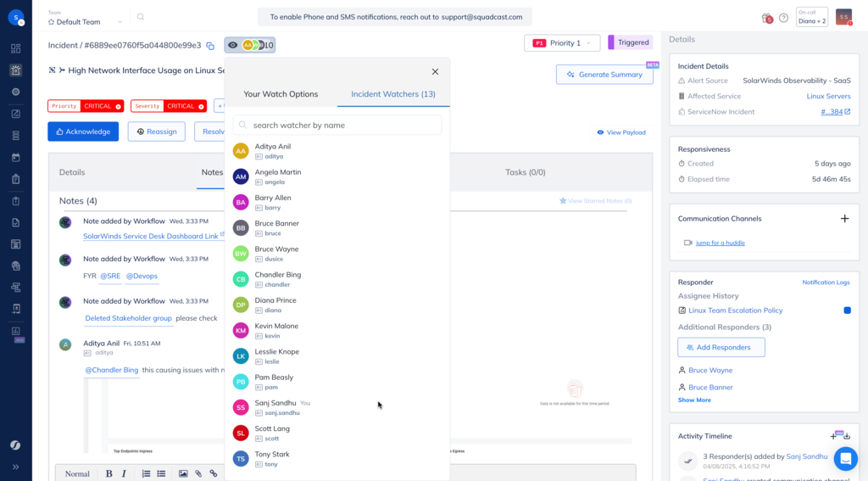The height and width of the screenshot is (481, 868).
Task: Open the incidents icon in left sidebar
Action: [15, 70]
